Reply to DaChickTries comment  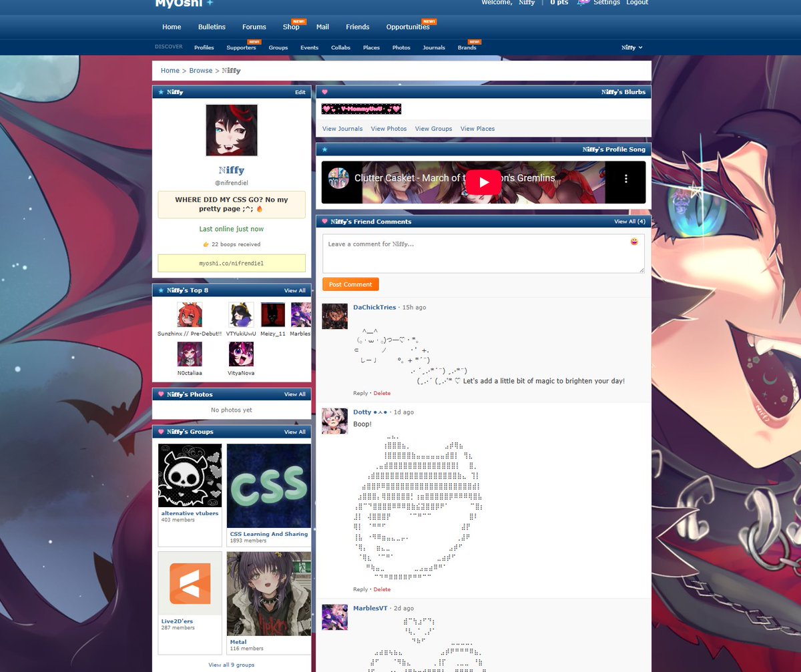click(360, 393)
